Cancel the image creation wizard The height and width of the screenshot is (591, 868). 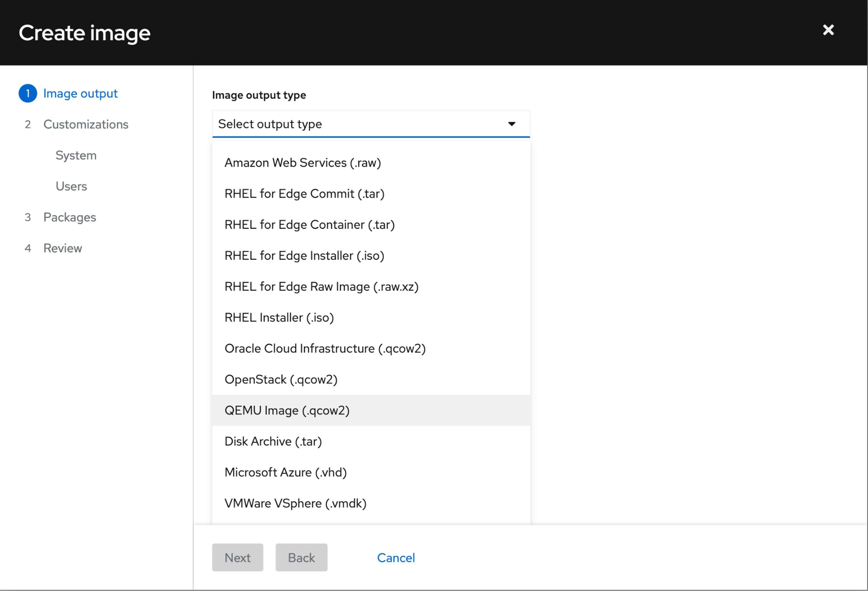coord(396,557)
